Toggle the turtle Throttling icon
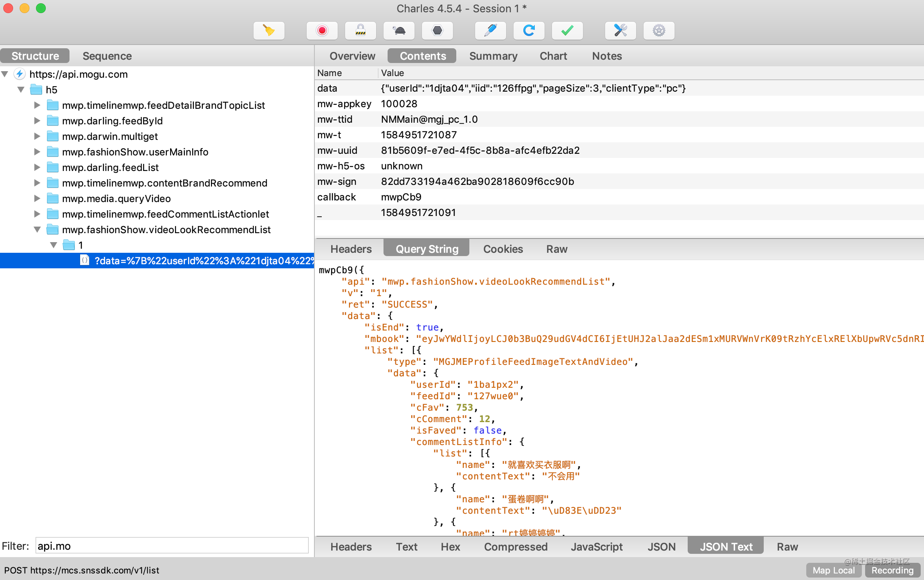This screenshot has height=580, width=924. click(x=399, y=31)
